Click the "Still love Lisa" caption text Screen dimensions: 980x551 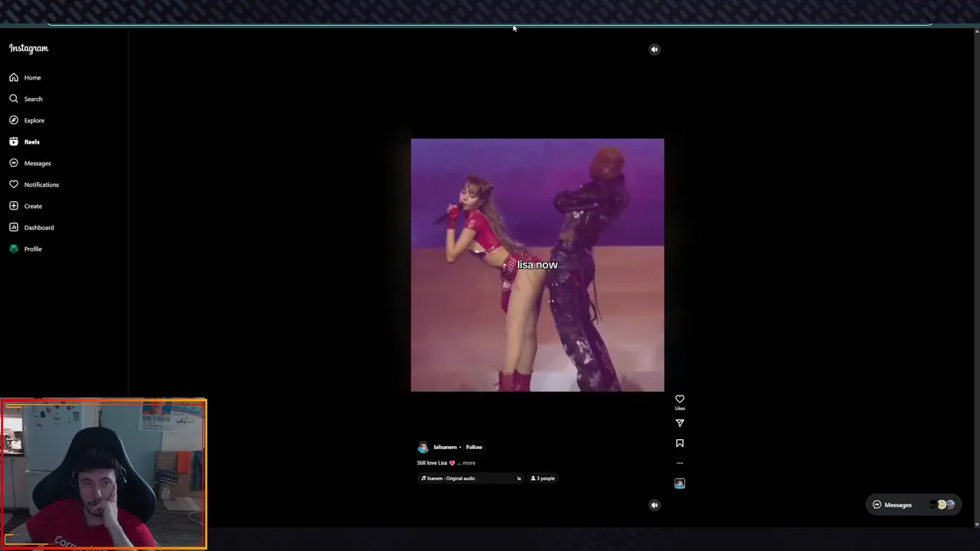coord(432,463)
